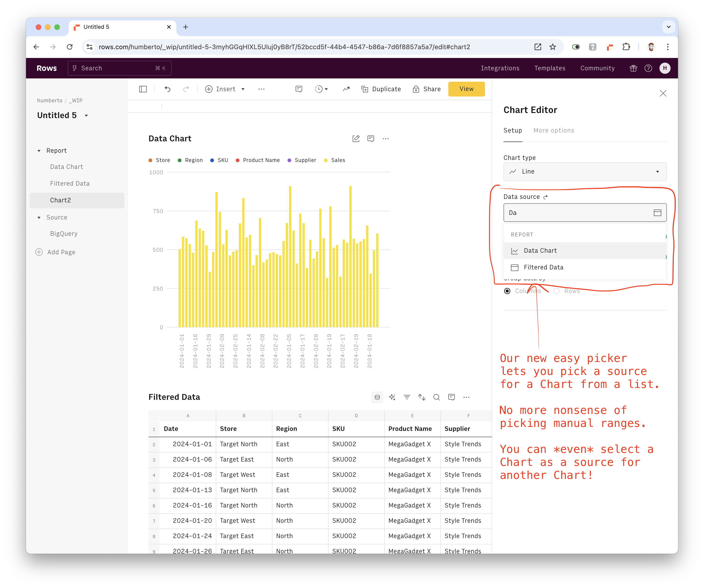The height and width of the screenshot is (588, 704).
Task: Open the help question mark icon
Action: [648, 68]
